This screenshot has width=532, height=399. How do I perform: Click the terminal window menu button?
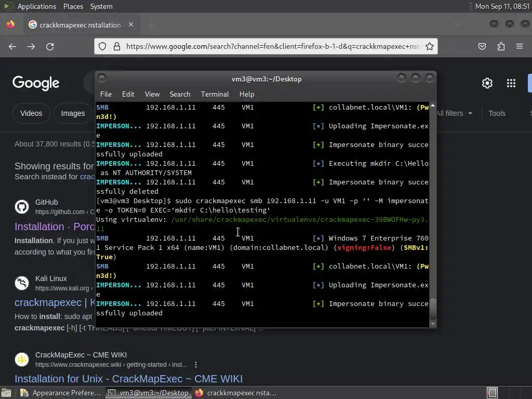pyautogui.click(x=101, y=78)
